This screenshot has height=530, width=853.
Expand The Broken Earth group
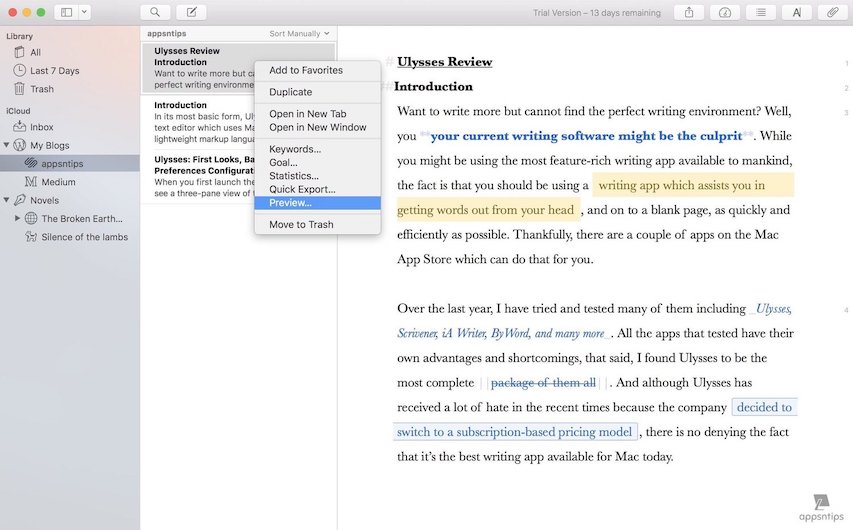coord(17,218)
